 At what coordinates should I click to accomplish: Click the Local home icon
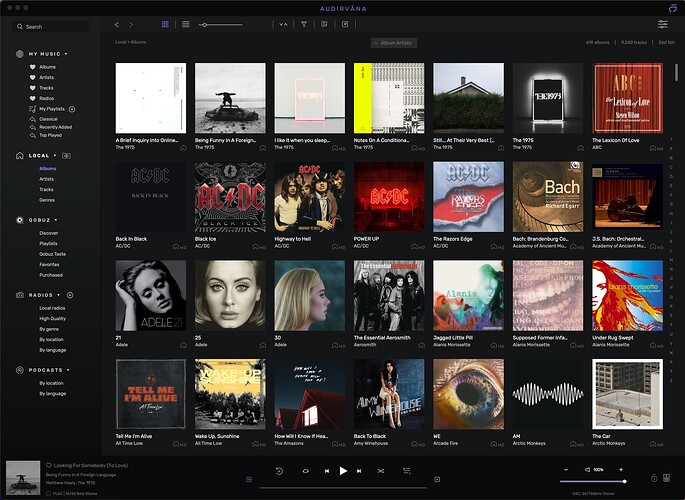coord(20,155)
